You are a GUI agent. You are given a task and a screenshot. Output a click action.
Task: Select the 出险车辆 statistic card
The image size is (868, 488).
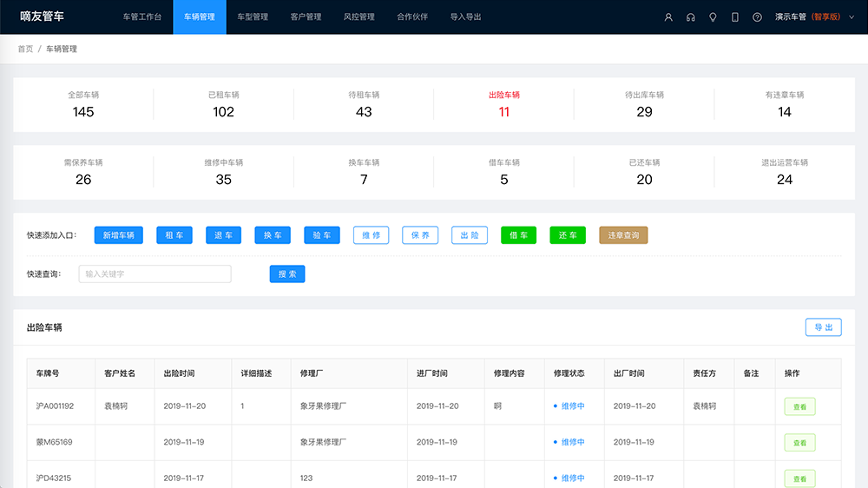tap(503, 104)
